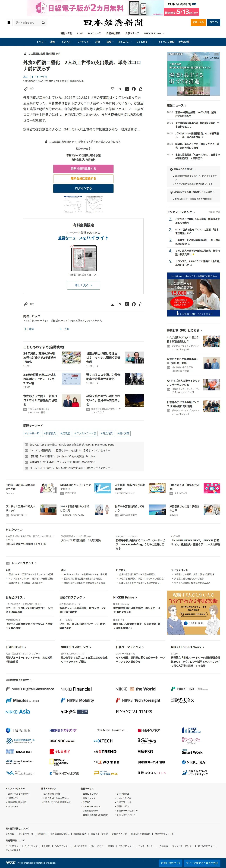Click the 三井不動産 sidebar advertisement
This screenshot has height=868, width=226.
(x=194, y=74)
